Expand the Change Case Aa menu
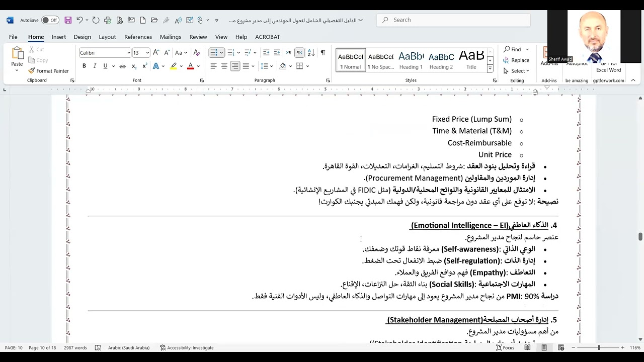644x362 pixels. tap(181, 53)
